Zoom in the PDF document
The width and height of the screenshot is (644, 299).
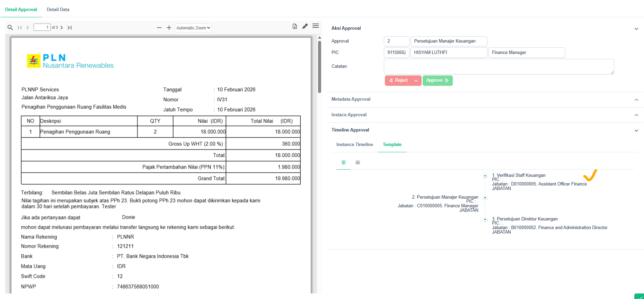[169, 28]
